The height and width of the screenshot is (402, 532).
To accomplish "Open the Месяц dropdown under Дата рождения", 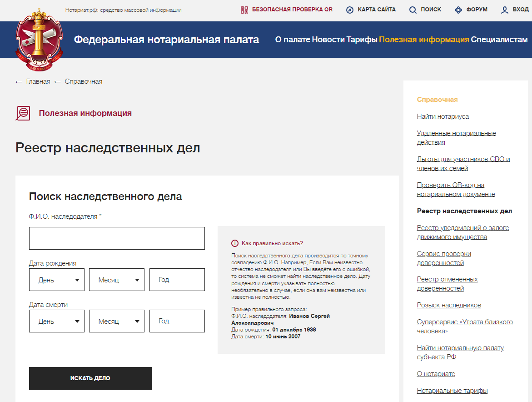I will [x=117, y=279].
